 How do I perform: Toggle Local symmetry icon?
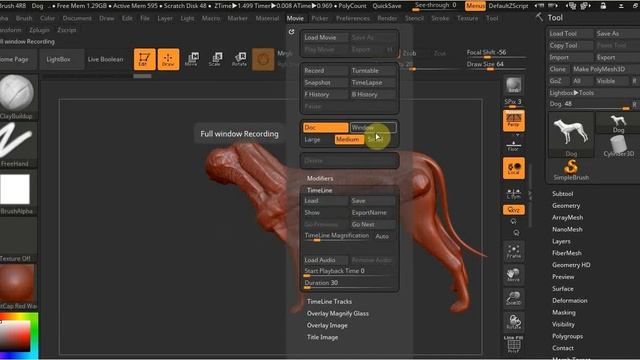pyautogui.click(x=513, y=168)
